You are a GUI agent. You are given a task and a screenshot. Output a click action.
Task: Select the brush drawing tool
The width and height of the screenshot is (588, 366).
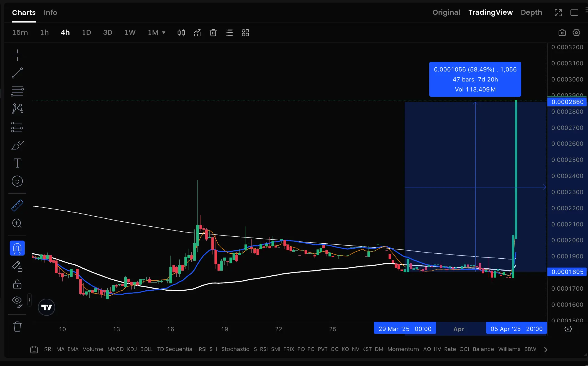(17, 145)
